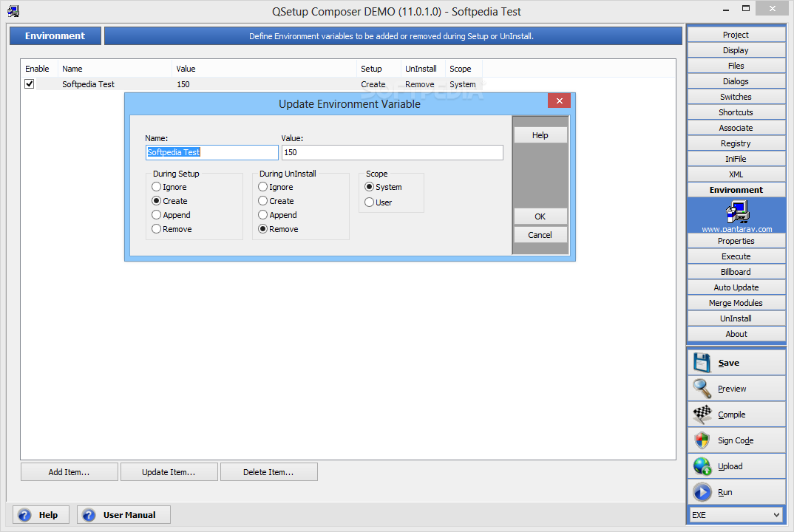Open the Dialogs section

736,81
